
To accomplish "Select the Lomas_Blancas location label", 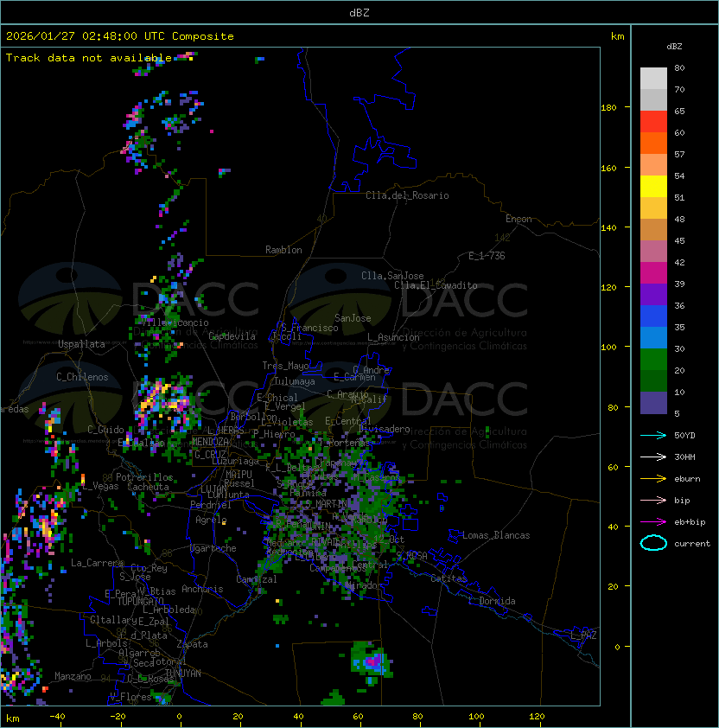I will (496, 535).
